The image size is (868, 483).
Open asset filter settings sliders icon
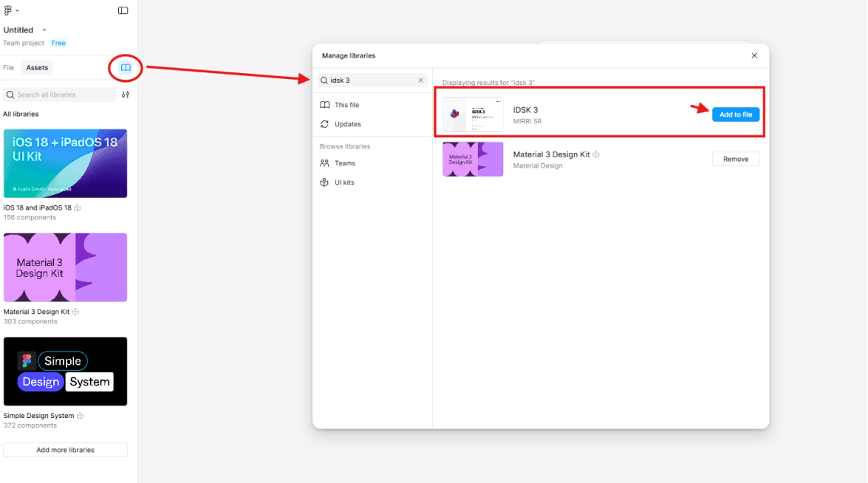(126, 95)
